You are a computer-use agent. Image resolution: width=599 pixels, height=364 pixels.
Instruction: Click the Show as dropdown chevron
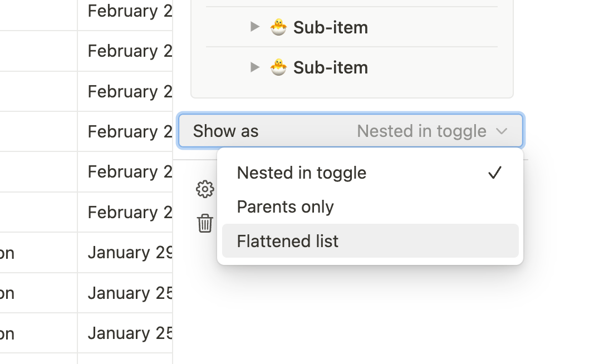[x=501, y=131]
